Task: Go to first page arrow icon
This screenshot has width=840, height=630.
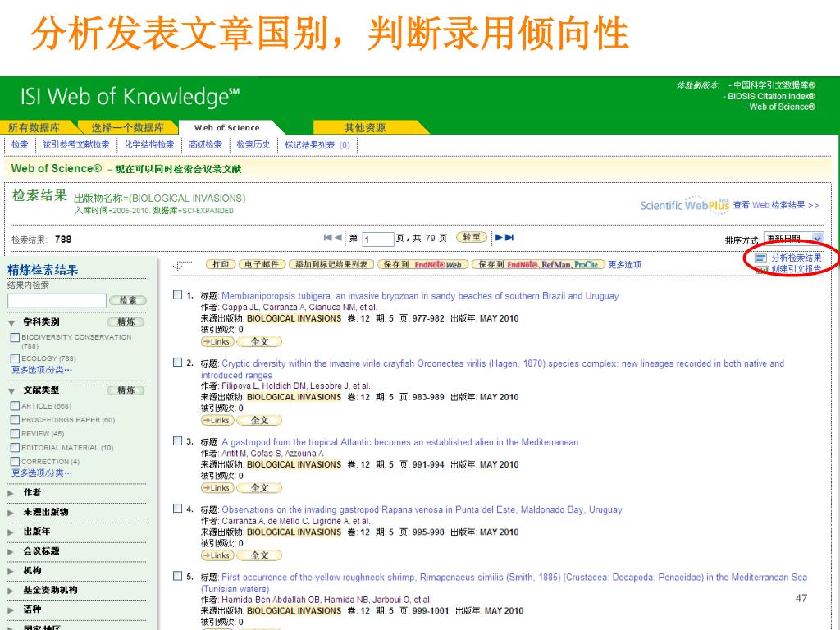Action: 328,237
